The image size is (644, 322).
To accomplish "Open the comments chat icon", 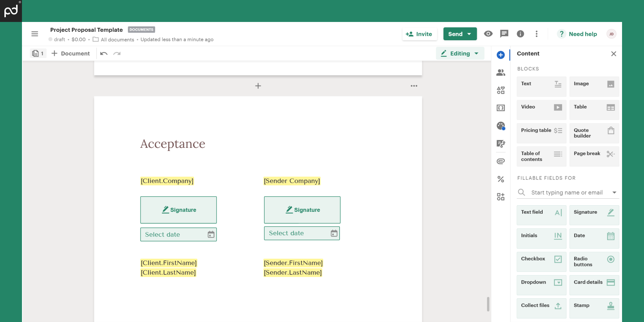I will pos(504,34).
